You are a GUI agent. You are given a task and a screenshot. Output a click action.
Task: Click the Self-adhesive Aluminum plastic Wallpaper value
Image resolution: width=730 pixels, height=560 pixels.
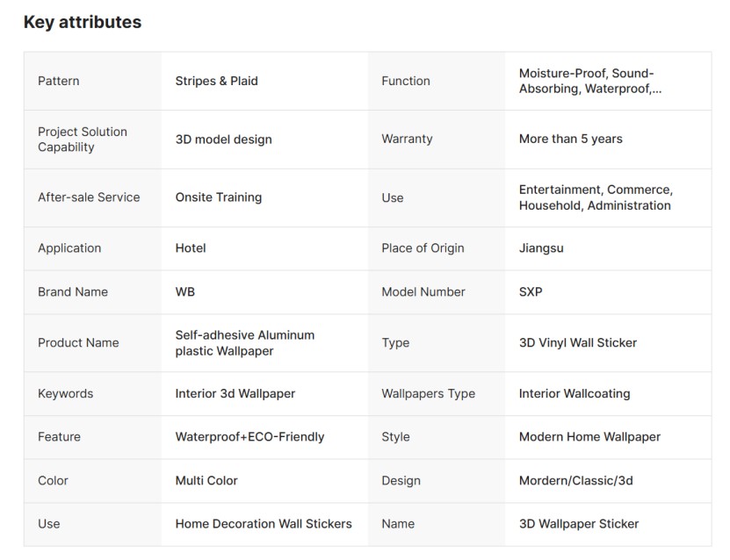pyautogui.click(x=244, y=343)
